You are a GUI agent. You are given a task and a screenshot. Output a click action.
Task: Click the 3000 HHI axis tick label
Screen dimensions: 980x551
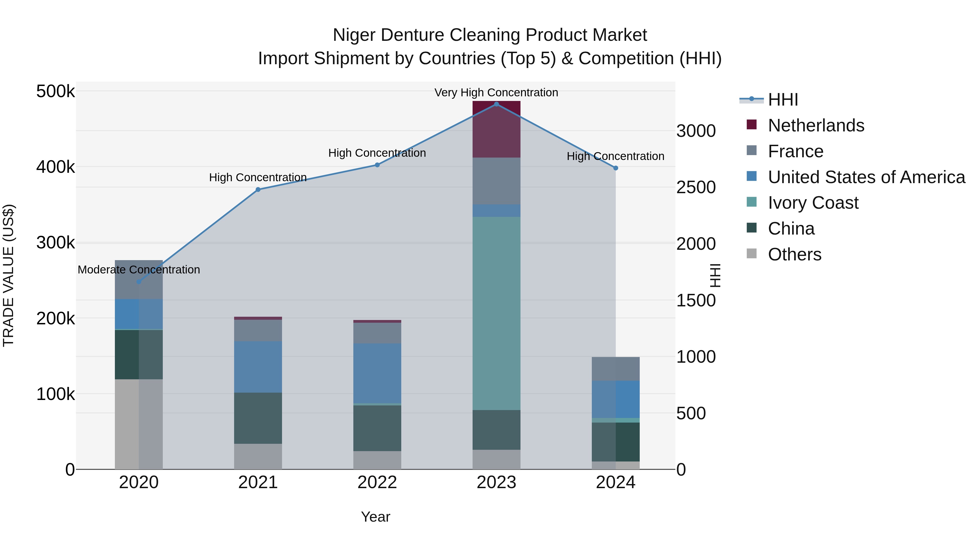[x=696, y=131]
